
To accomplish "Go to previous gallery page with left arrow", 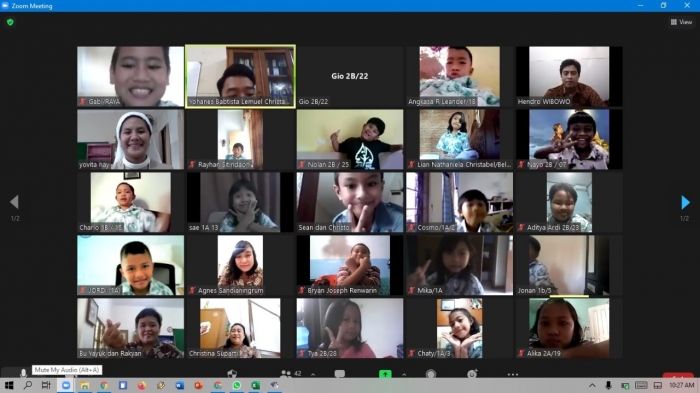I will click(x=15, y=202).
